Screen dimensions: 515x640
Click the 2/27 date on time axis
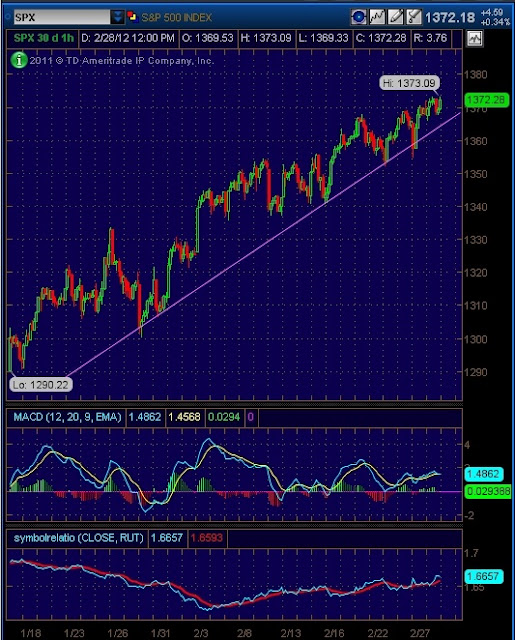(x=420, y=633)
